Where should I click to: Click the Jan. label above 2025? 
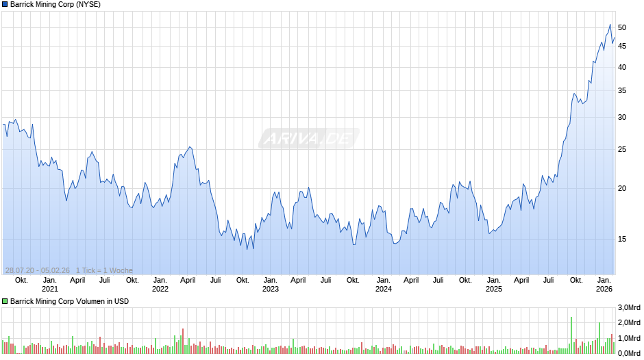[494, 280]
